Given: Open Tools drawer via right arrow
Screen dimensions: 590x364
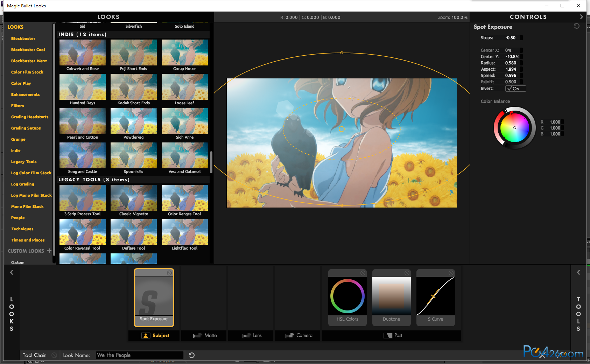Looking at the screenshot, I should tap(578, 272).
